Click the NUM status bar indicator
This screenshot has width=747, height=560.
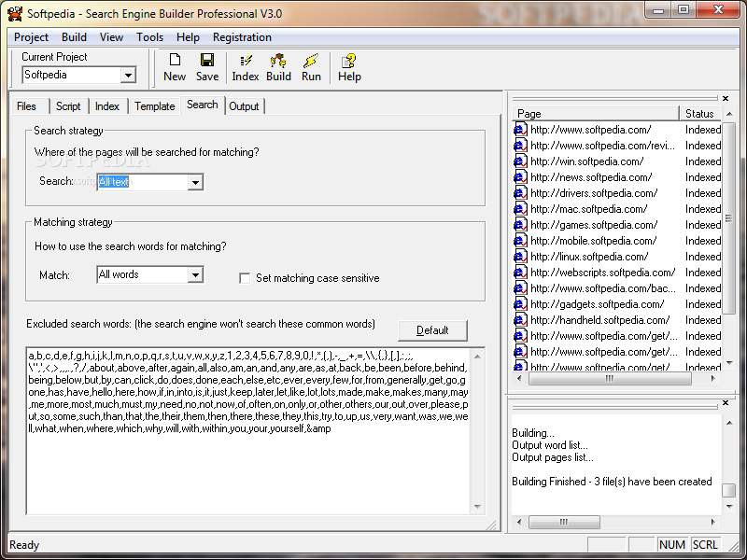[671, 545]
